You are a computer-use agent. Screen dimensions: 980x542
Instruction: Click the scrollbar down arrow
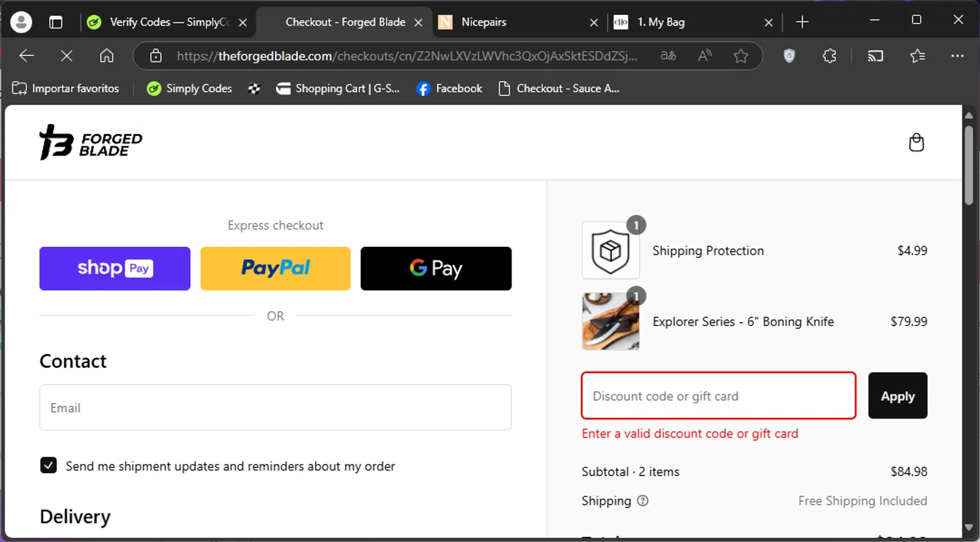click(969, 528)
